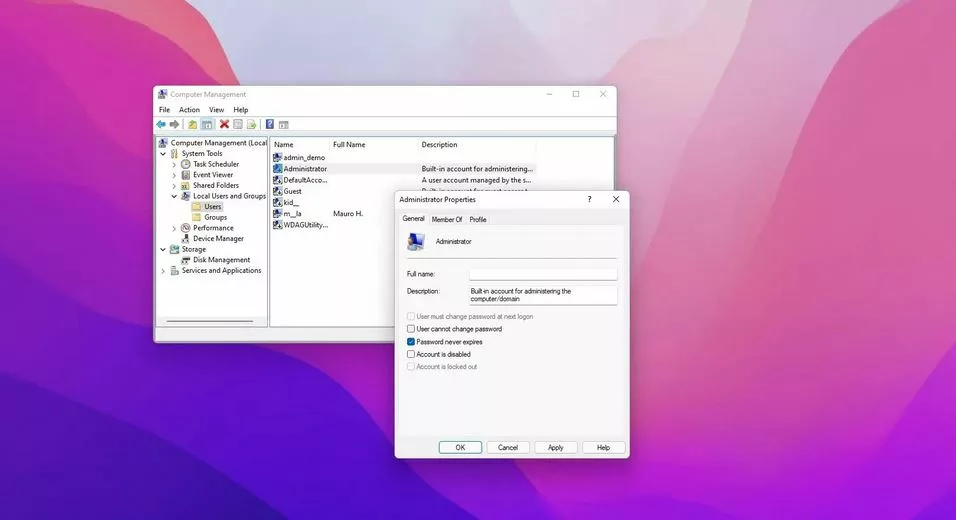Click the Guest user account icon
This screenshot has height=520, width=956.
tap(277, 191)
